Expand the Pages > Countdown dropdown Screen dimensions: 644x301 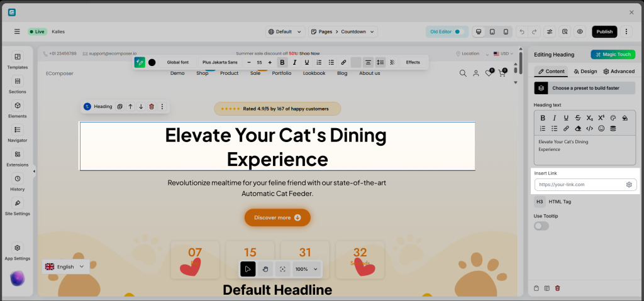click(x=343, y=31)
